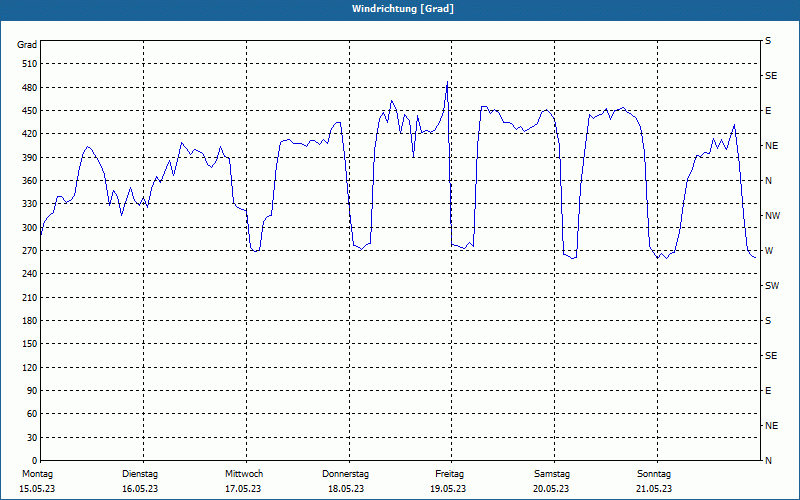
Task: Select the date 18.05.23
Action: (x=346, y=489)
